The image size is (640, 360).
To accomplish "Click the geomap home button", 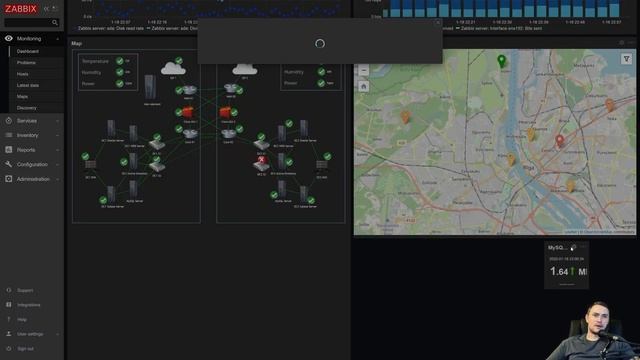I will point(364,86).
